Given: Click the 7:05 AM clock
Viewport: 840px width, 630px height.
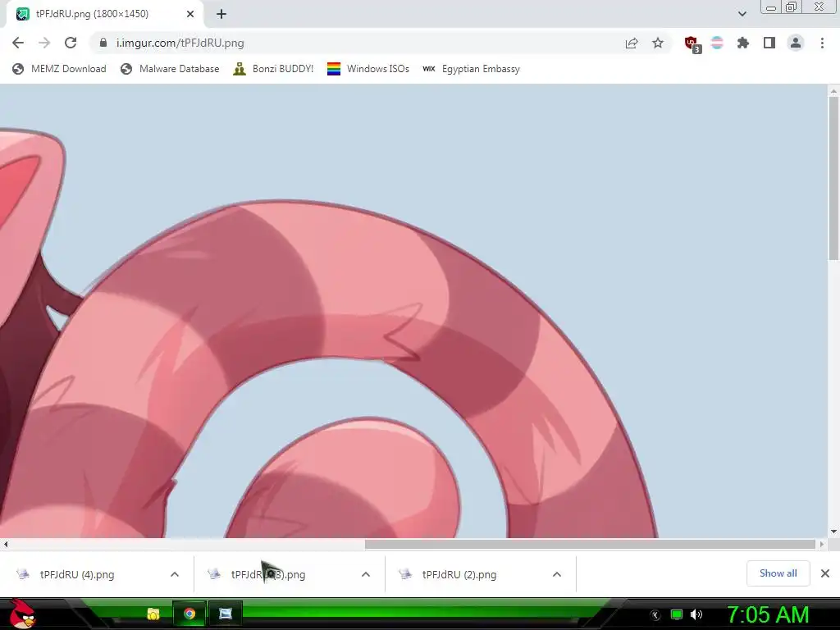Looking at the screenshot, I should [768, 614].
